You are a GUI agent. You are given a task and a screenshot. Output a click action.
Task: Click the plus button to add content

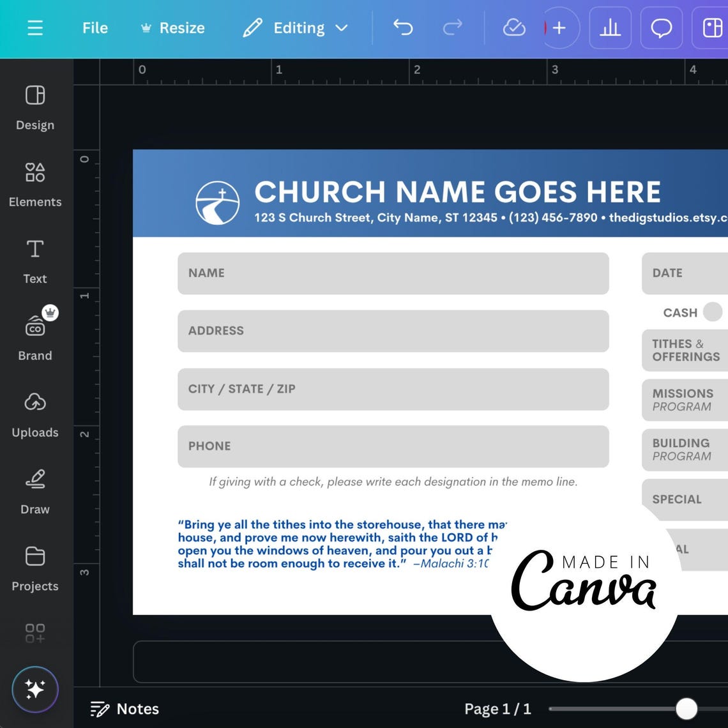[560, 27]
